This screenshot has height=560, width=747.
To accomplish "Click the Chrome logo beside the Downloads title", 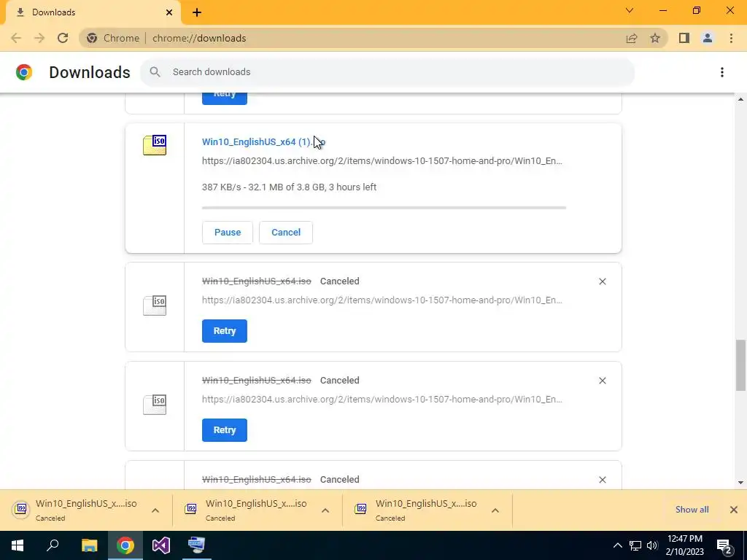I will (x=24, y=72).
